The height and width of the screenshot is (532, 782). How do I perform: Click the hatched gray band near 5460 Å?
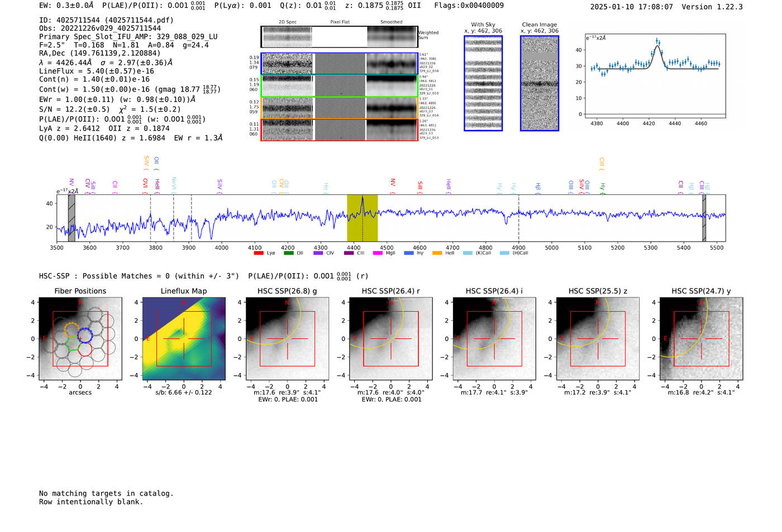tap(704, 218)
